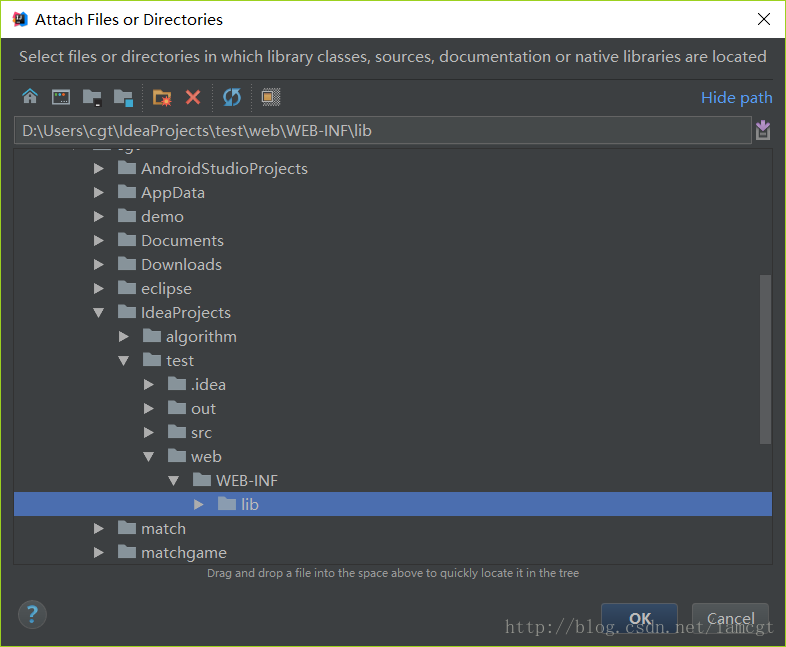
Task: Select the Downloads folder
Action: tap(169, 265)
